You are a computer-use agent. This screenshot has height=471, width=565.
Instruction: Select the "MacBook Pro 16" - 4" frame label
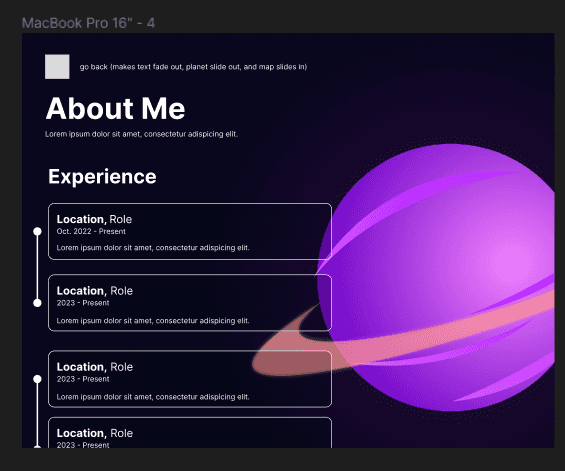pos(88,23)
